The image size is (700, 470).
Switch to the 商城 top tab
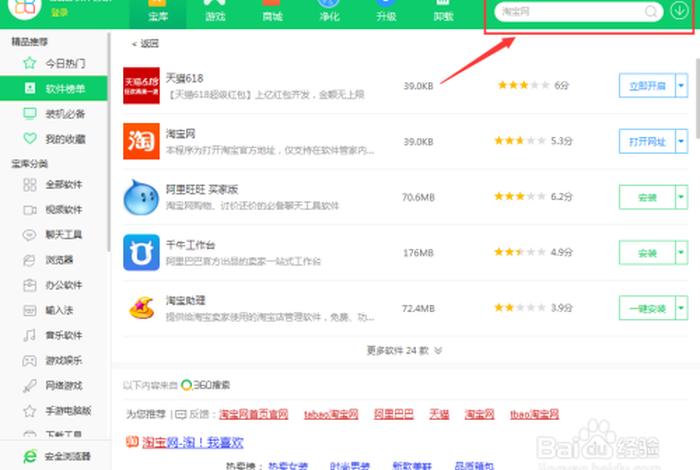tap(272, 12)
